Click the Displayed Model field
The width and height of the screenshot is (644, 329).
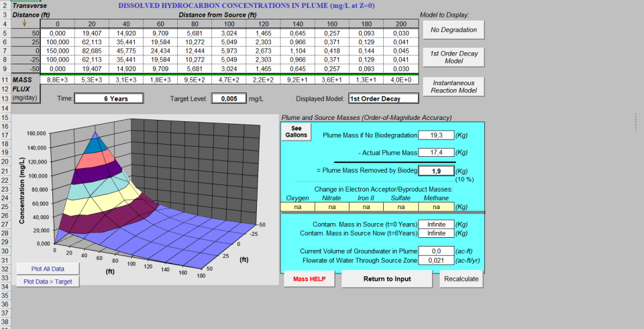[383, 98]
